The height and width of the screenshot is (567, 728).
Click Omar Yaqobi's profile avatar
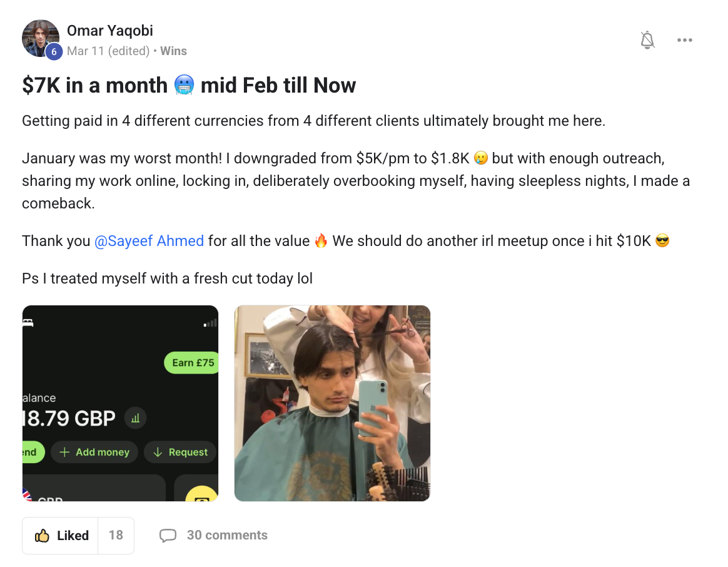[x=40, y=38]
